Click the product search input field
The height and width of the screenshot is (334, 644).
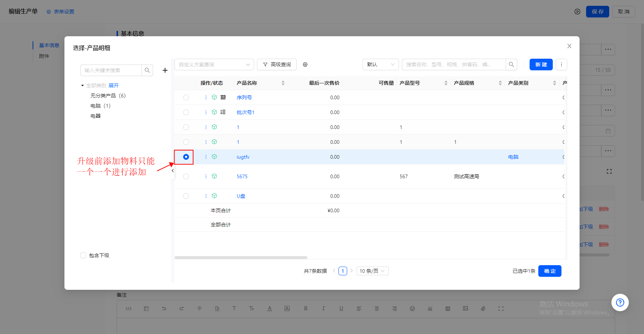click(x=454, y=64)
